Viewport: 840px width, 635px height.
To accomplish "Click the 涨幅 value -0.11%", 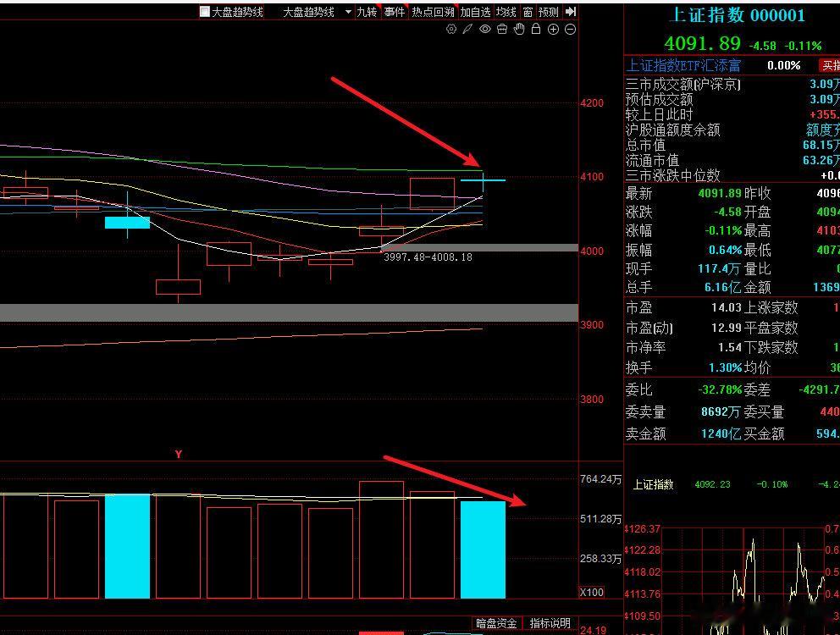I will (722, 230).
